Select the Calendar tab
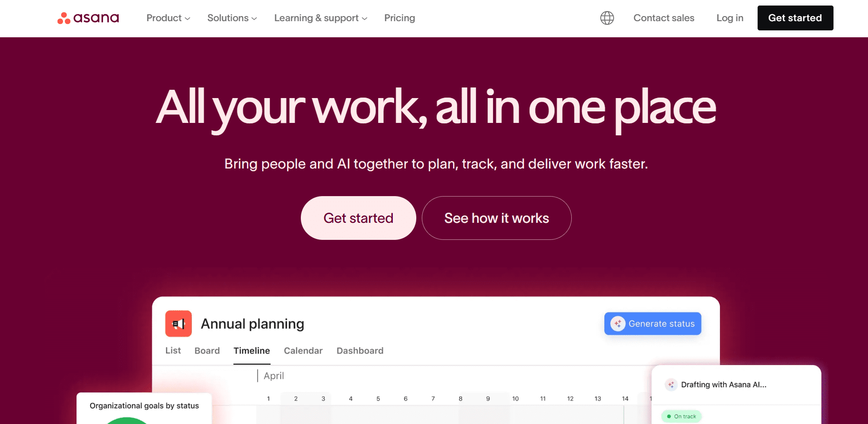This screenshot has height=424, width=868. pos(303,350)
